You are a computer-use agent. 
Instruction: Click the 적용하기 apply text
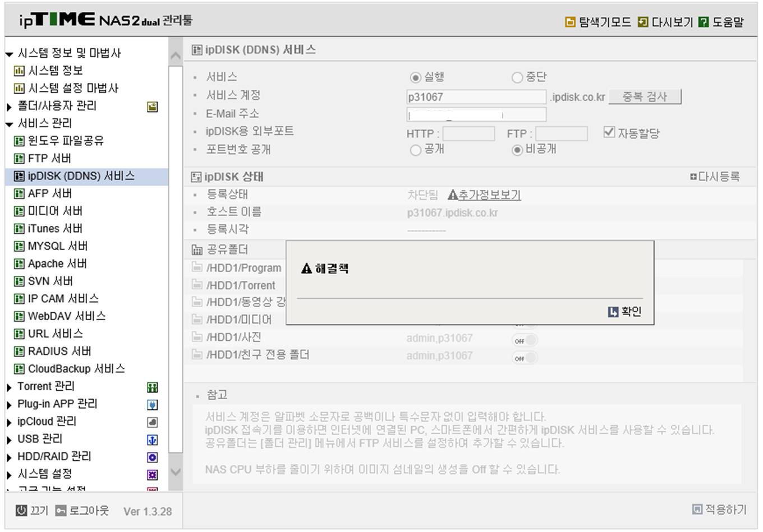coord(726,509)
